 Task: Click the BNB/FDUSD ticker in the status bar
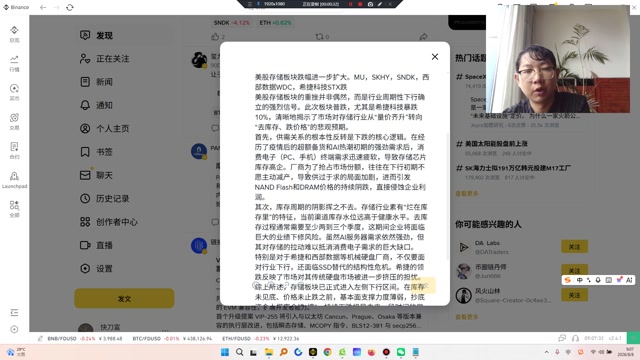(x=84, y=338)
